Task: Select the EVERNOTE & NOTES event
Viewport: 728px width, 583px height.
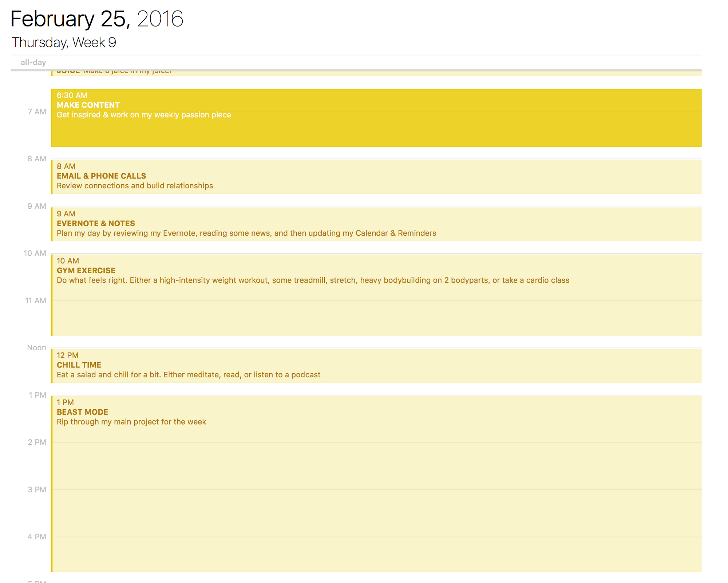Action: click(x=376, y=224)
